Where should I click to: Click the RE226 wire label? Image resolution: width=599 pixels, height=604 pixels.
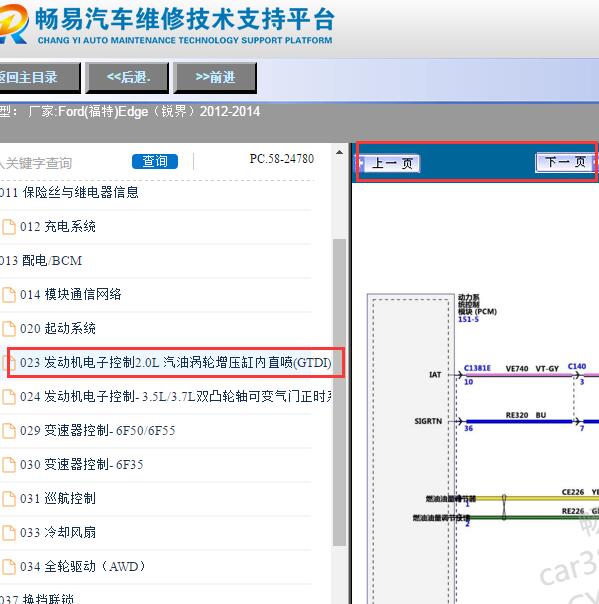pyautogui.click(x=573, y=511)
